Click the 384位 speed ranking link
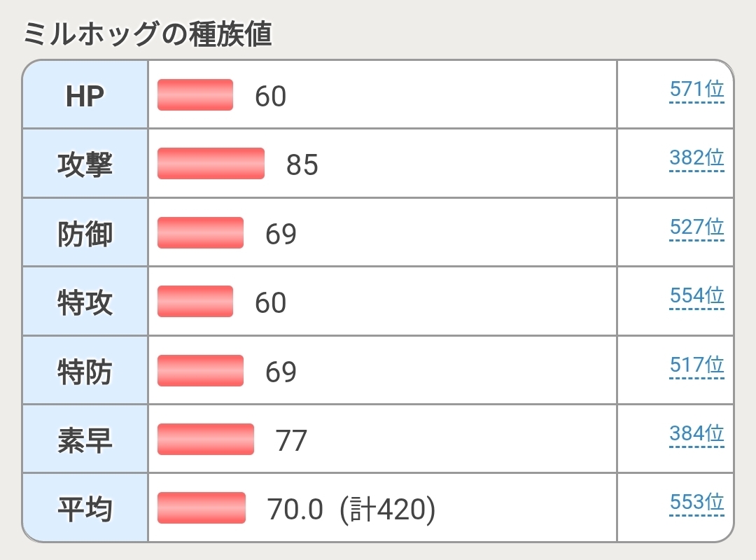The width and height of the screenshot is (756, 560). pos(696,435)
